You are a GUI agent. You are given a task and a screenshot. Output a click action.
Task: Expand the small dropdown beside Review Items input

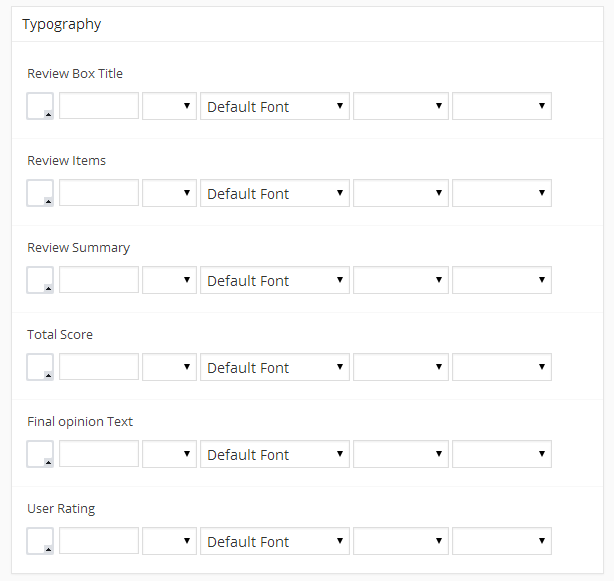(x=169, y=193)
